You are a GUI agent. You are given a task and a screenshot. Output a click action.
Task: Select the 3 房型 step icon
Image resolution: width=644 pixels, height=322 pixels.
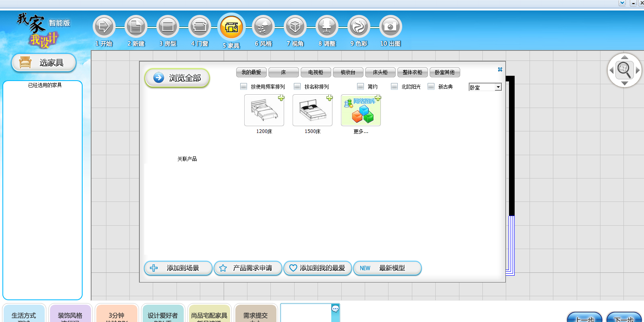(168, 27)
